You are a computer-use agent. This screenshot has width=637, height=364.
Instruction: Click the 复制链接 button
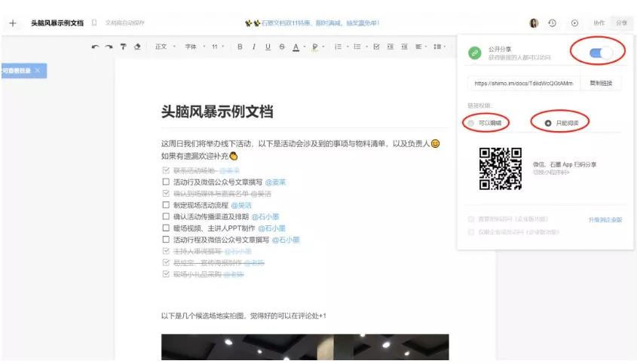(601, 84)
